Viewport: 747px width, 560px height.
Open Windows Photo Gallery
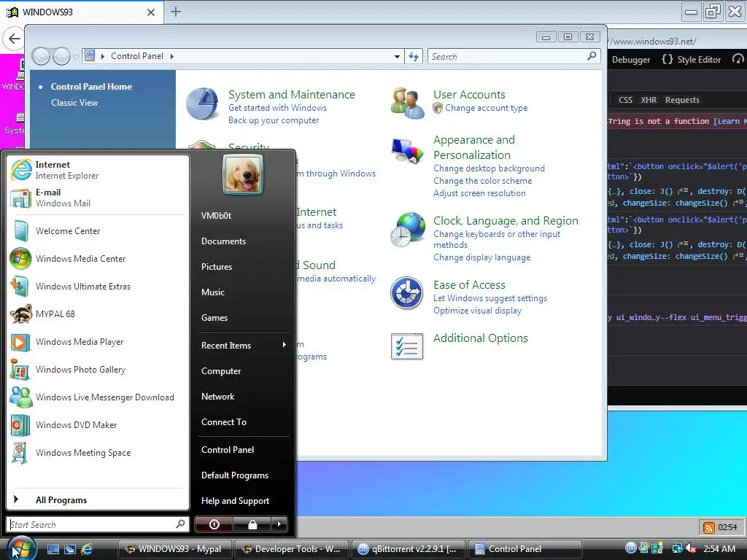(x=98, y=370)
